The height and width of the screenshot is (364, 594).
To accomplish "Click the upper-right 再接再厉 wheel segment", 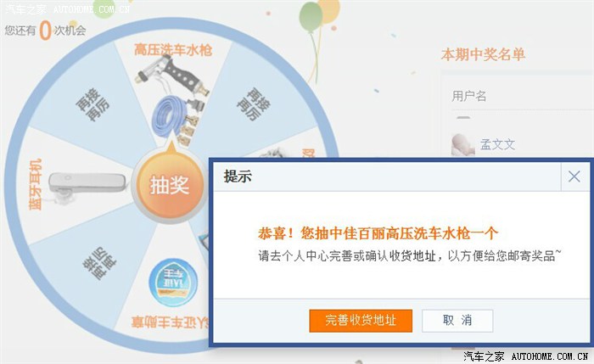I will click(x=254, y=104).
